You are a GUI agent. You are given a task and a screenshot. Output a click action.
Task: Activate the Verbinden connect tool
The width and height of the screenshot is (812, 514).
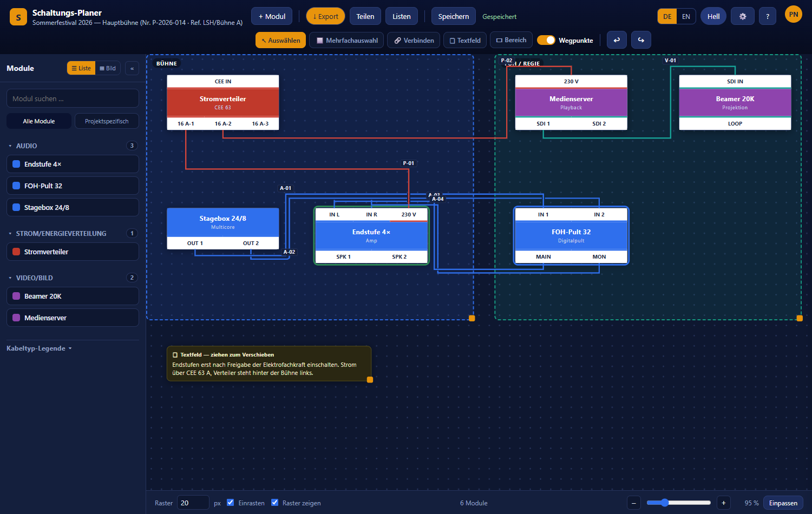pyautogui.click(x=414, y=40)
